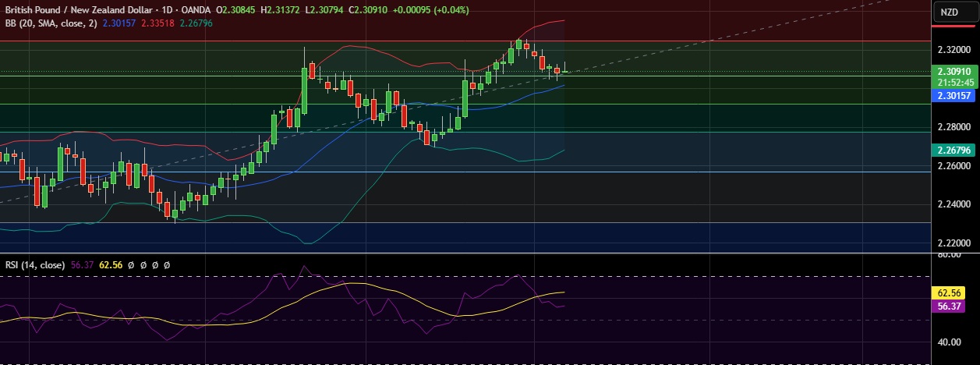Click the 62.56 value in RSI legend
This screenshot has width=980, height=365.
coord(111,265)
